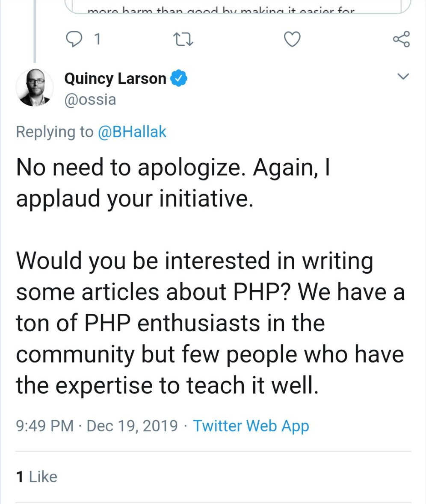Screen dimensions: 426x504
Task: View who liked via 1 Like
Action: [x=36, y=477]
